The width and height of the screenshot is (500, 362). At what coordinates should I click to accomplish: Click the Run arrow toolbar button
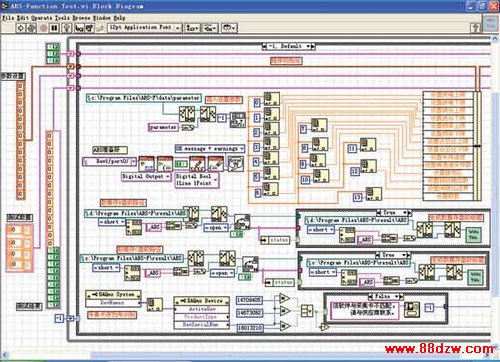coord(20,28)
